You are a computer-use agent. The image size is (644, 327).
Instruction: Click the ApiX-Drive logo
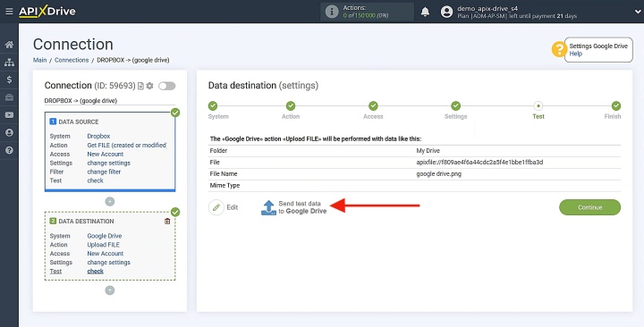coord(47,12)
